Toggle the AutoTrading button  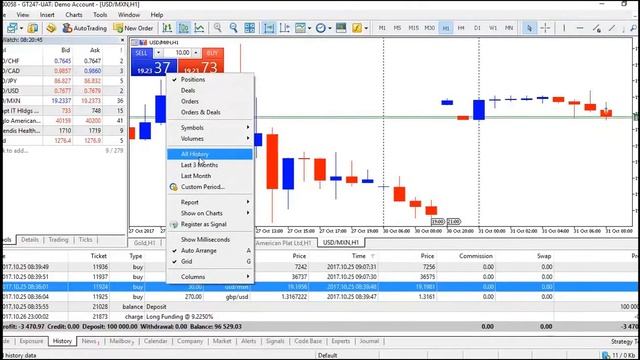(x=85, y=28)
